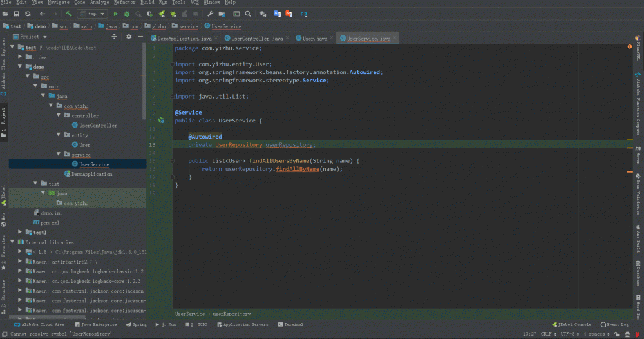The image size is (644, 339).
Task: Open Search Everywhere magnifier icon
Action: click(247, 14)
